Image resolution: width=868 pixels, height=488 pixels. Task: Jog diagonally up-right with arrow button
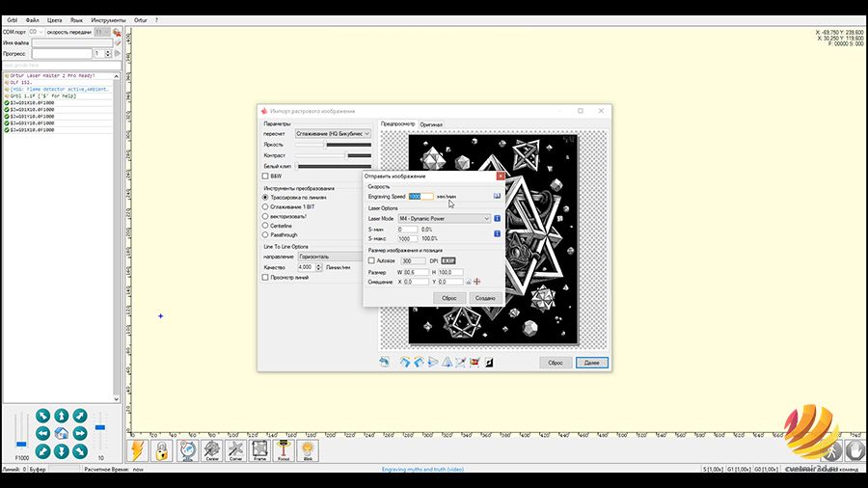point(80,416)
